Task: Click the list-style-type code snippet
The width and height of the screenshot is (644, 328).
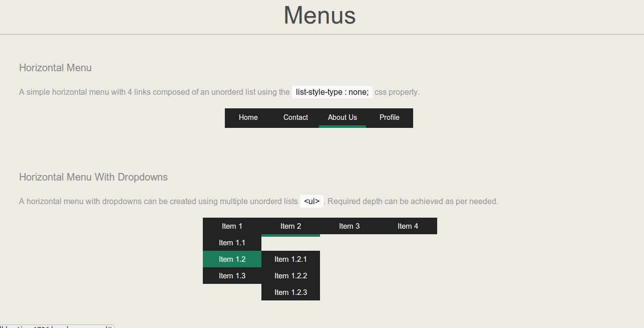Action: pyautogui.click(x=332, y=92)
